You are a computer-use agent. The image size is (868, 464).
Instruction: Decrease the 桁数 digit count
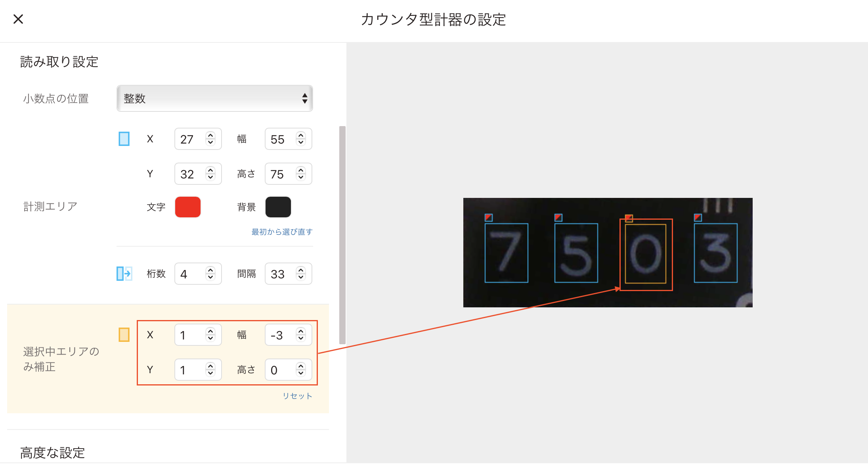[x=210, y=277]
